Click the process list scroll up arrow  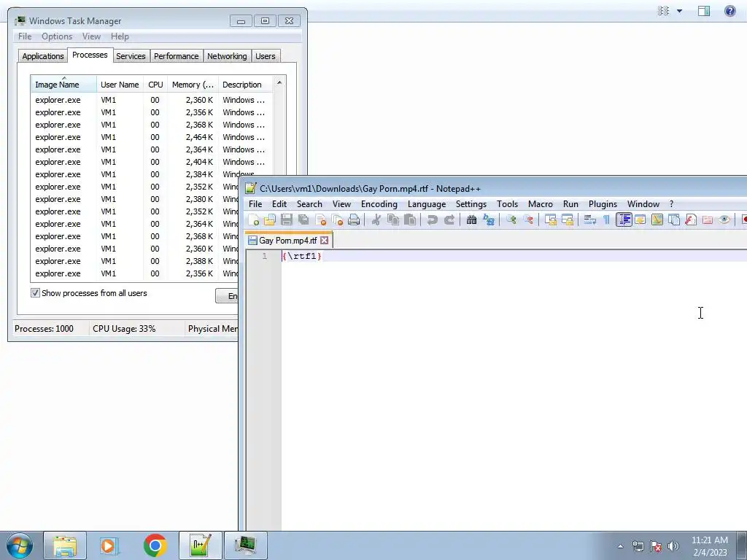279,83
